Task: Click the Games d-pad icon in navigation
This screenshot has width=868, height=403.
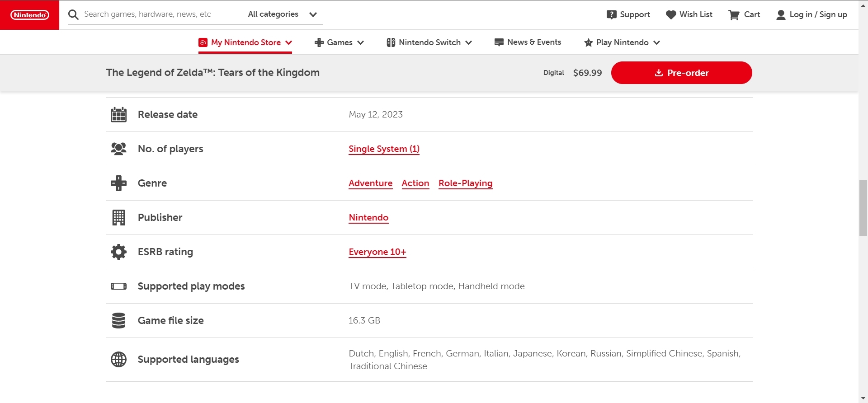Action: coord(319,42)
